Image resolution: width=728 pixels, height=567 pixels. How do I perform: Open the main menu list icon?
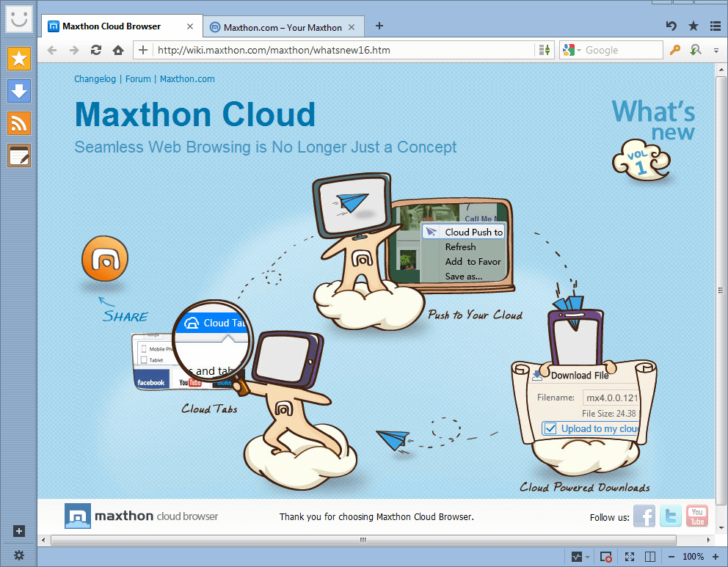coord(715,26)
